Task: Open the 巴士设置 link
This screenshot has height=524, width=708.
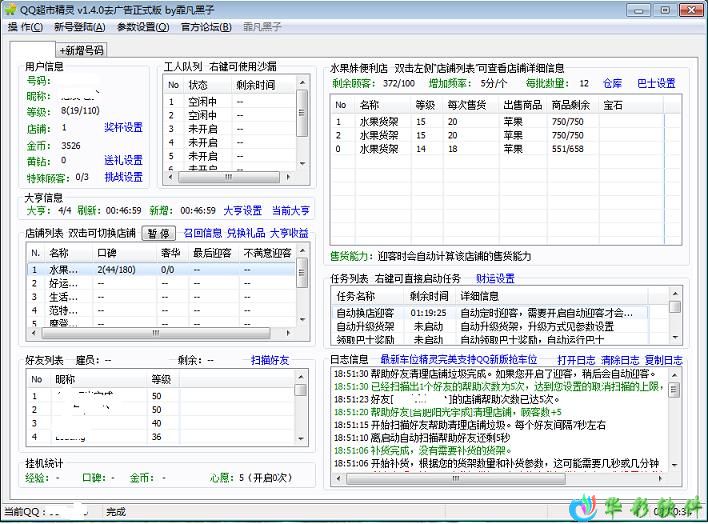Action: [656, 83]
